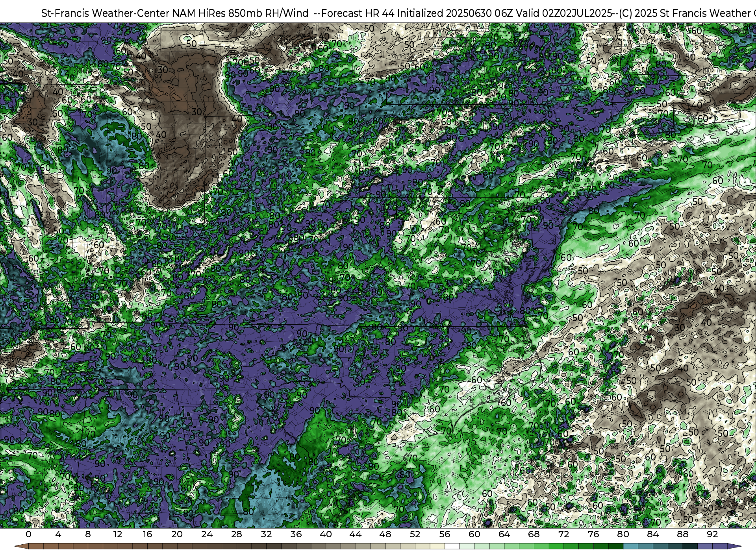Click the colorbar label "12"
The height and width of the screenshot is (551, 756).
click(117, 534)
